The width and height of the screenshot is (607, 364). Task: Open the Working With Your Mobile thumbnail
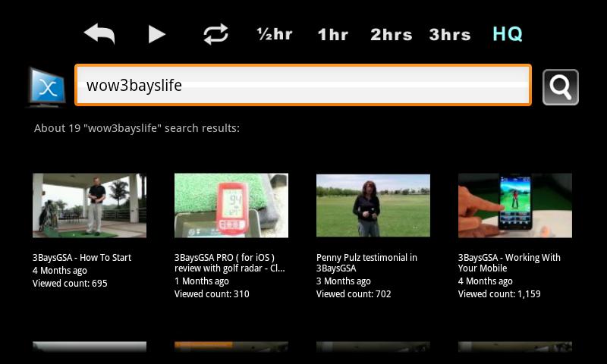(515, 206)
